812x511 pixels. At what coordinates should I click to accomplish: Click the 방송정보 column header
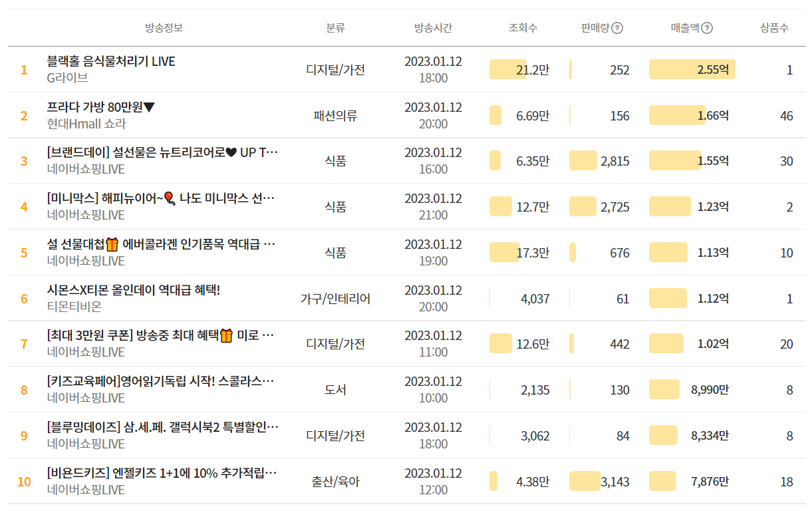coord(164,28)
